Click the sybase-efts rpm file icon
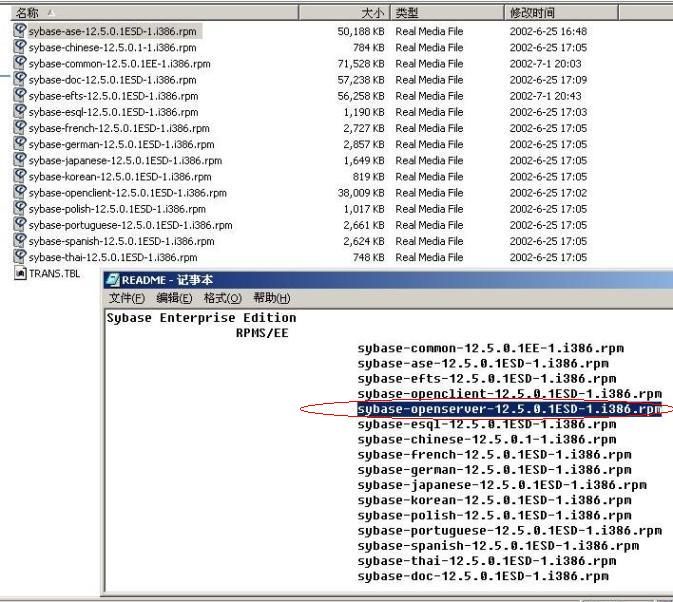This screenshot has height=602, width=673. pyautogui.click(x=20, y=95)
